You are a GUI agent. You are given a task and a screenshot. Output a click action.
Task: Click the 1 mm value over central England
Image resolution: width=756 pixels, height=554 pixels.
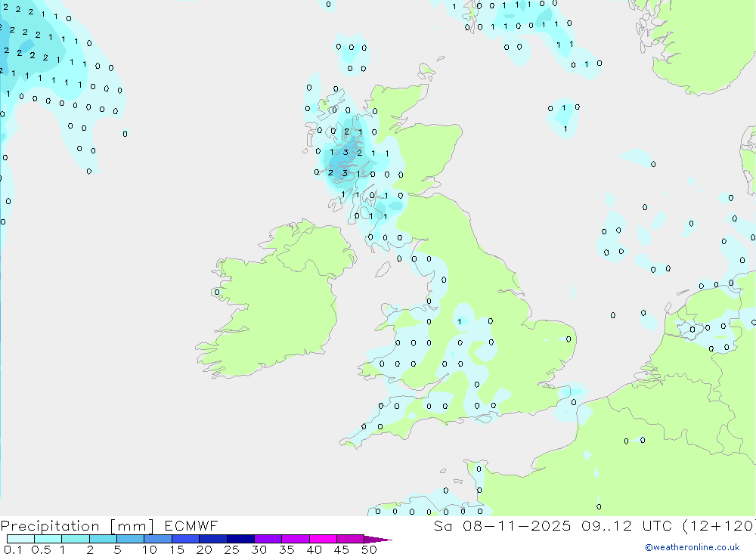(x=460, y=321)
